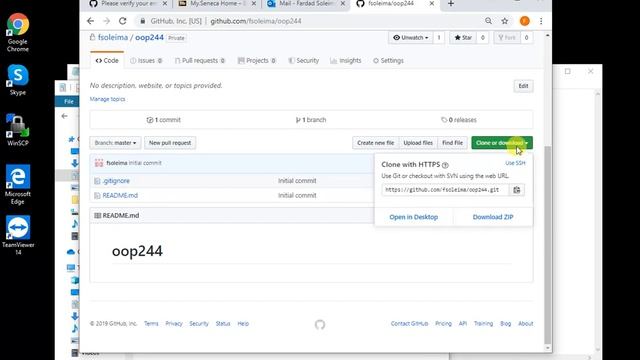The height and width of the screenshot is (360, 640).
Task: Star the oop244 repository
Action: pyautogui.click(x=463, y=38)
